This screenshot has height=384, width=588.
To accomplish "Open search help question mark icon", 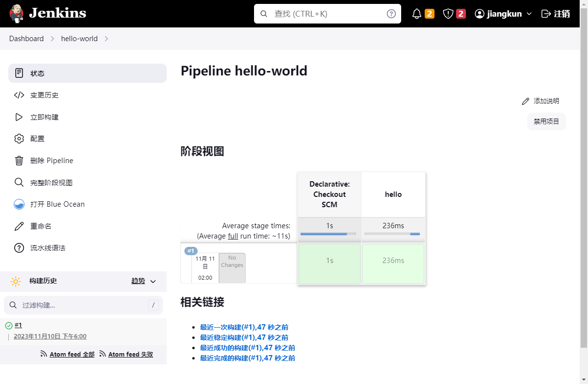I will tap(391, 14).
